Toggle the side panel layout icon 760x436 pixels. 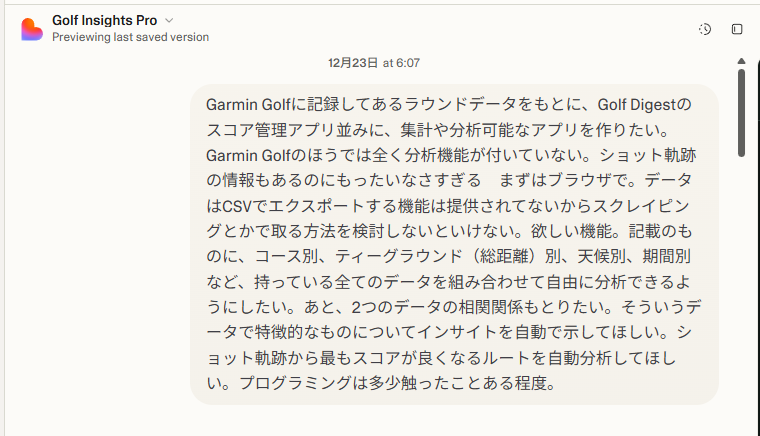coord(737,29)
